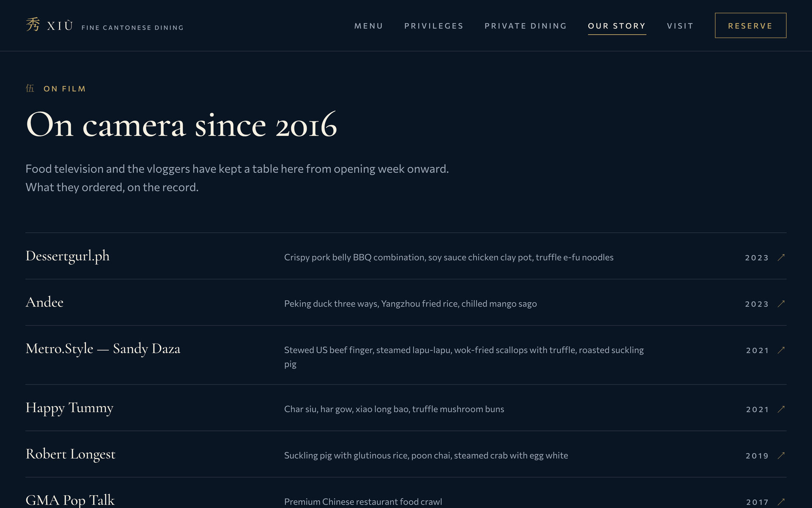Click 'Char siu, har gow' description
Screen dimensions: 812x508
394,409
